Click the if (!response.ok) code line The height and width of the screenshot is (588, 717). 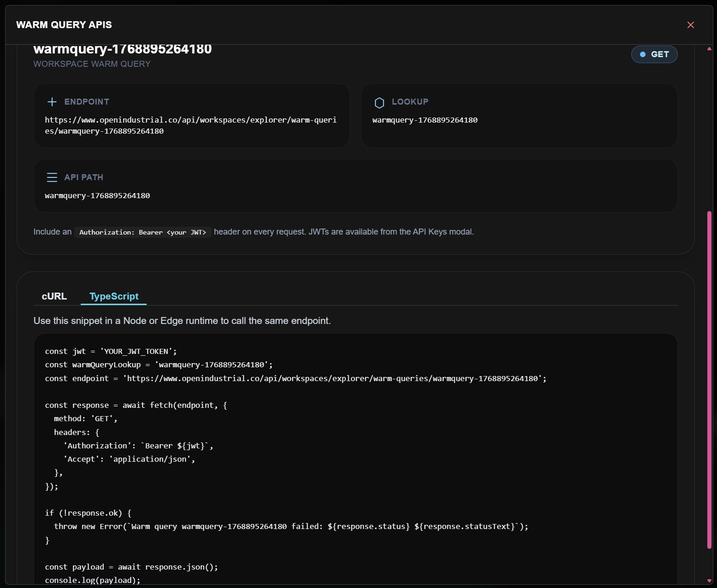tap(88, 513)
